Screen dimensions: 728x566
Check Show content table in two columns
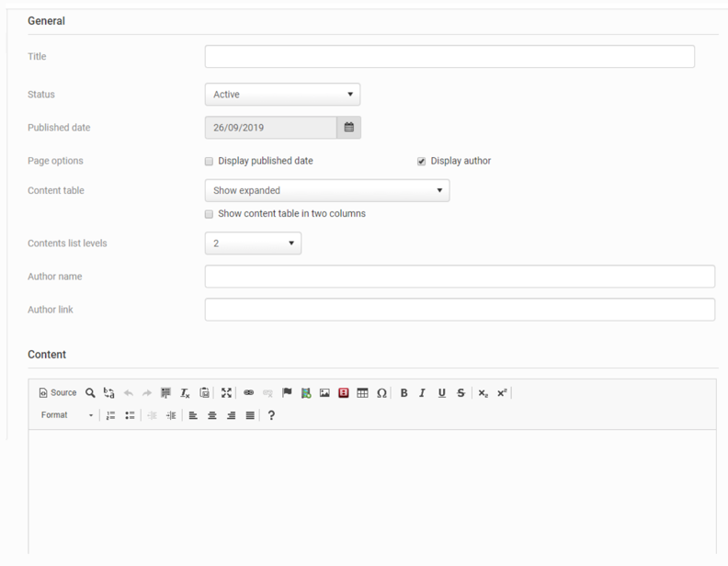click(210, 214)
